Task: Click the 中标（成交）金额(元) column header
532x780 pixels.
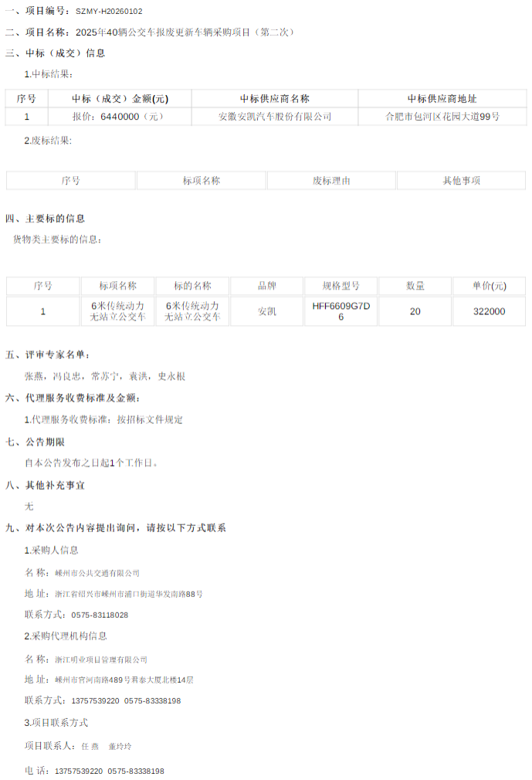Action: [x=120, y=99]
